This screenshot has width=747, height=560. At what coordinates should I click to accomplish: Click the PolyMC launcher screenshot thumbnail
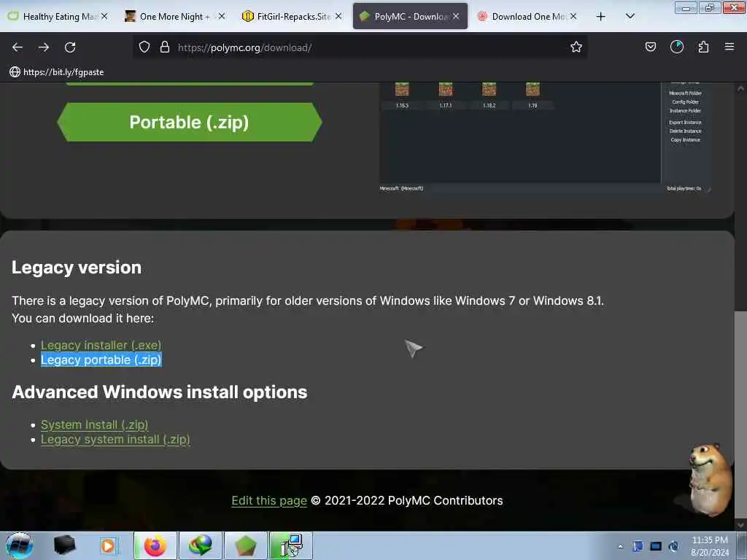545,137
